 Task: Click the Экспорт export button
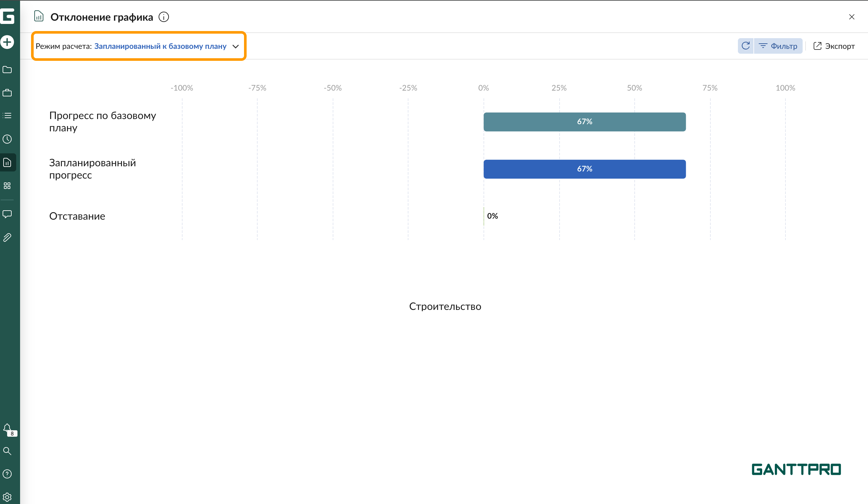(x=834, y=46)
